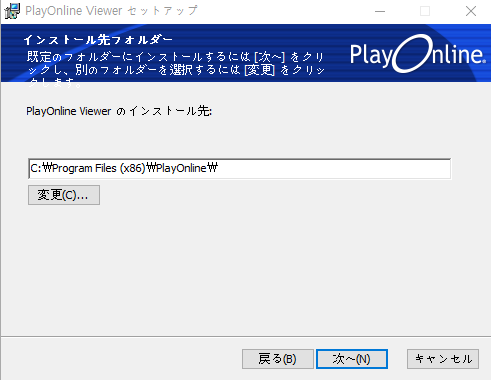Click the 次へ(N) next button
Screen dimensions: 491x380
[x=352, y=359]
